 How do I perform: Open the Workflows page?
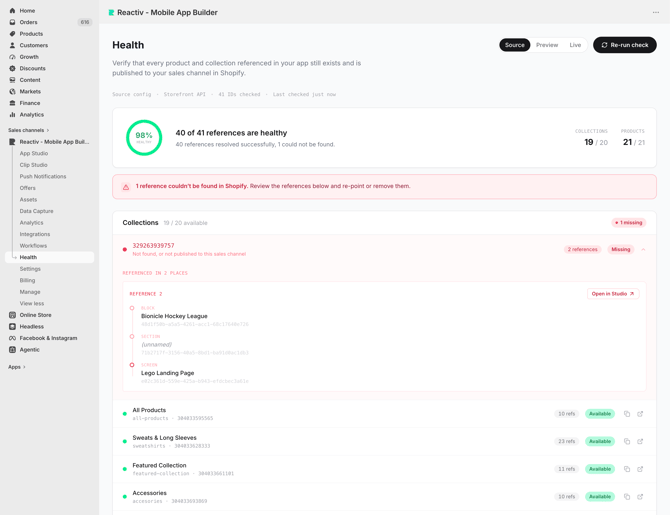tap(33, 246)
